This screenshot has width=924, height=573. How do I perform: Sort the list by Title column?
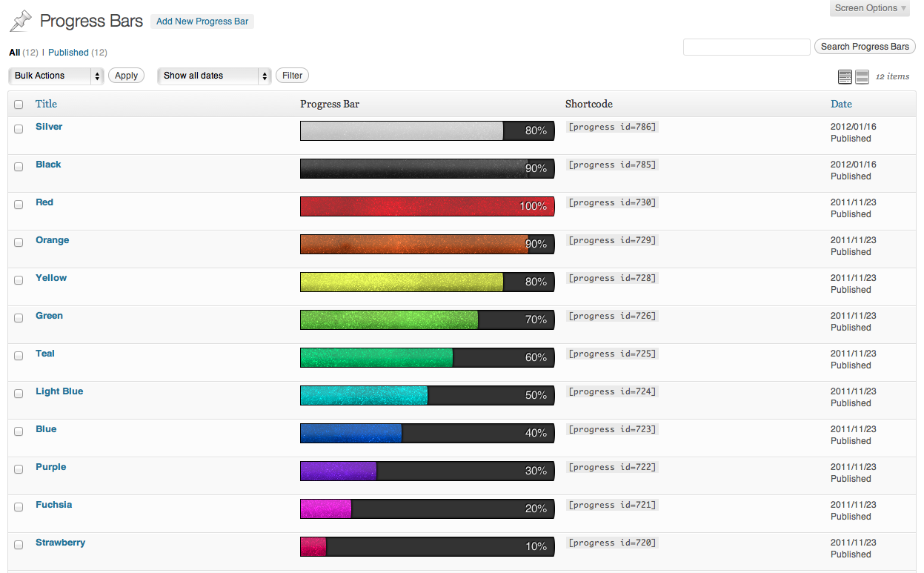tap(46, 104)
